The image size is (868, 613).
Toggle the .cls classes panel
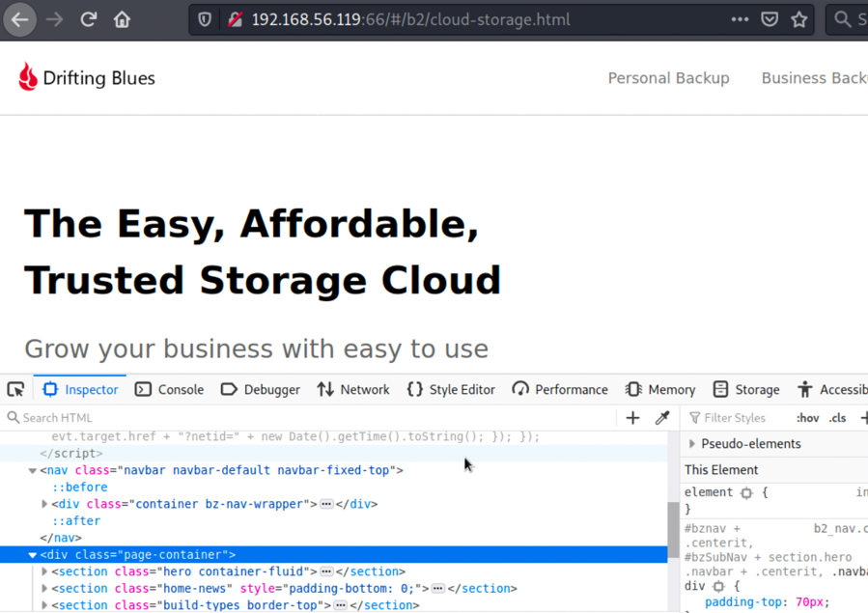pos(837,418)
